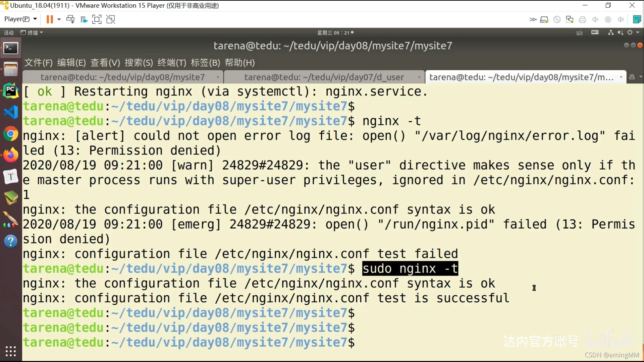Enter full screen mode icon

[97, 19]
